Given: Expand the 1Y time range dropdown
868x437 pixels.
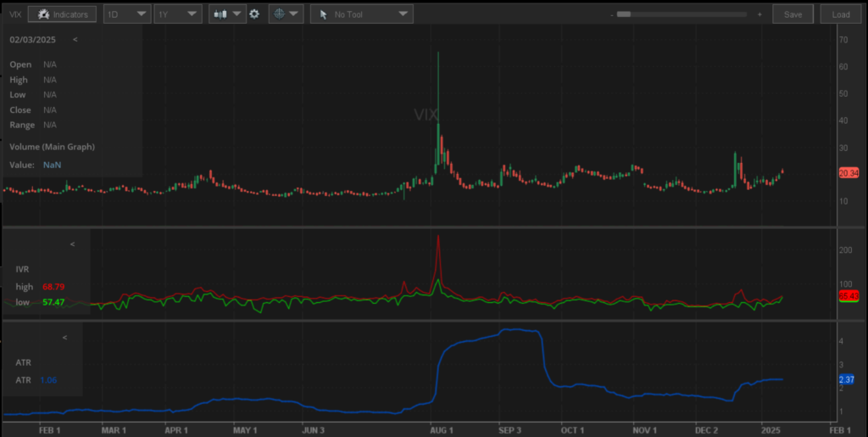Looking at the screenshot, I should (178, 14).
